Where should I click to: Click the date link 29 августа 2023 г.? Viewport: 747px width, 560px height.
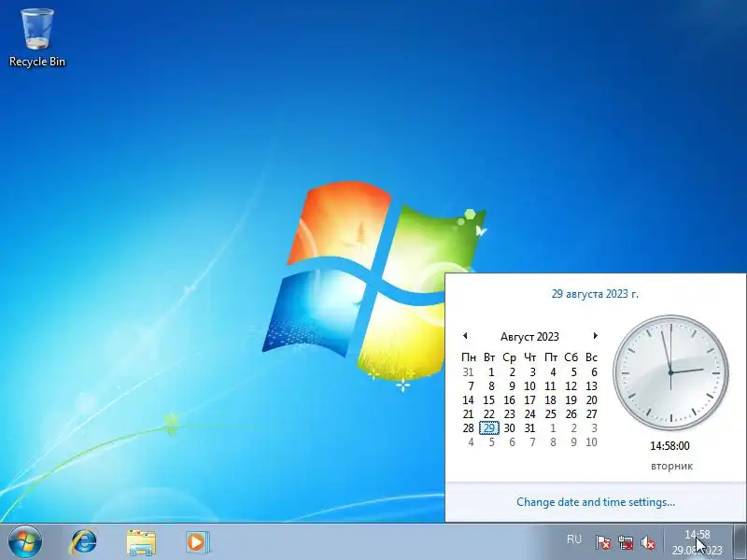point(595,294)
